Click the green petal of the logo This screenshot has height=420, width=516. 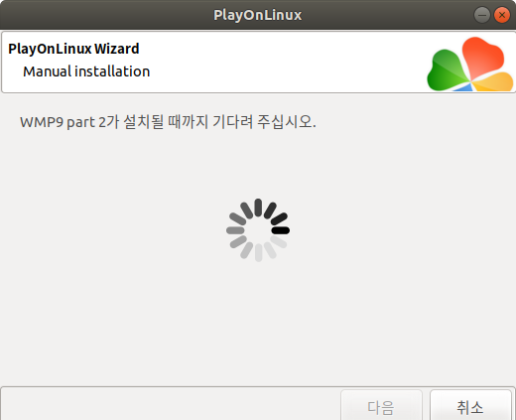447,70
